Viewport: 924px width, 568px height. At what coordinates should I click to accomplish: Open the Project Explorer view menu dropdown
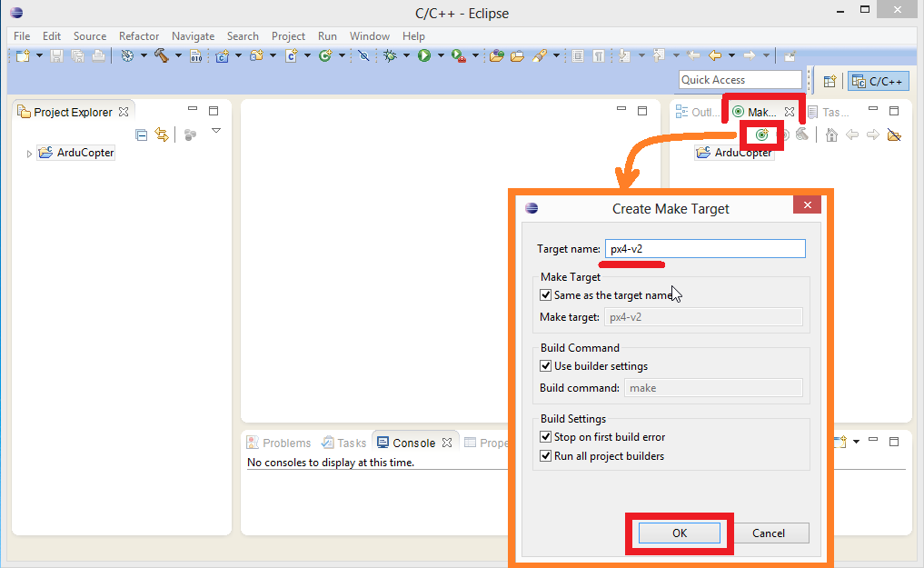pyautogui.click(x=216, y=132)
